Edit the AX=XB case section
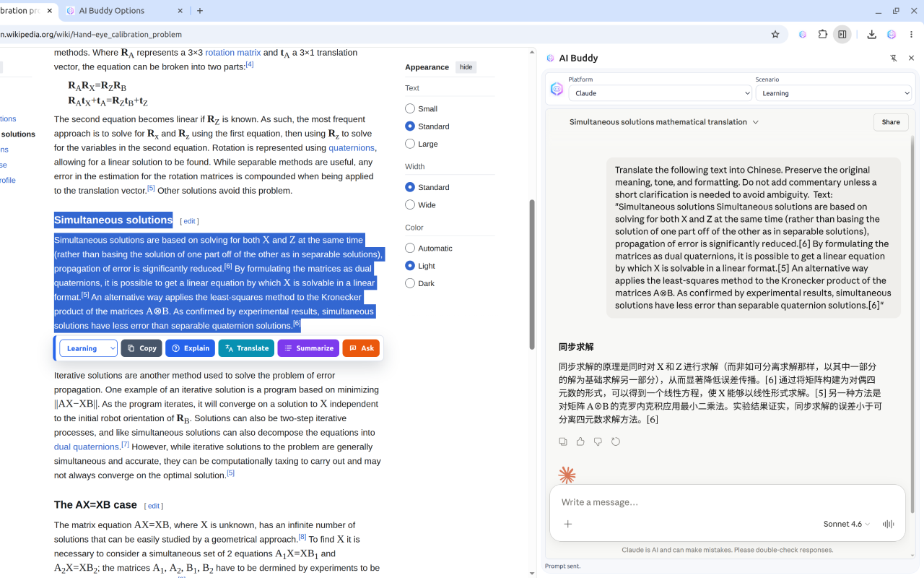The image size is (924, 578). 154,506
